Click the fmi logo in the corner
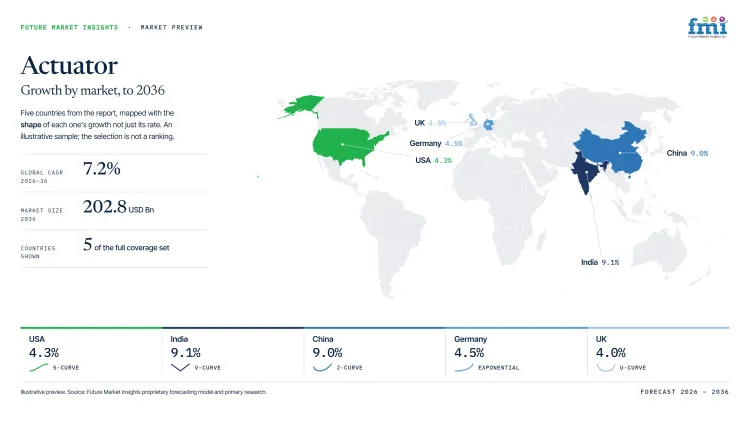This screenshot has height=421, width=750. [707, 27]
